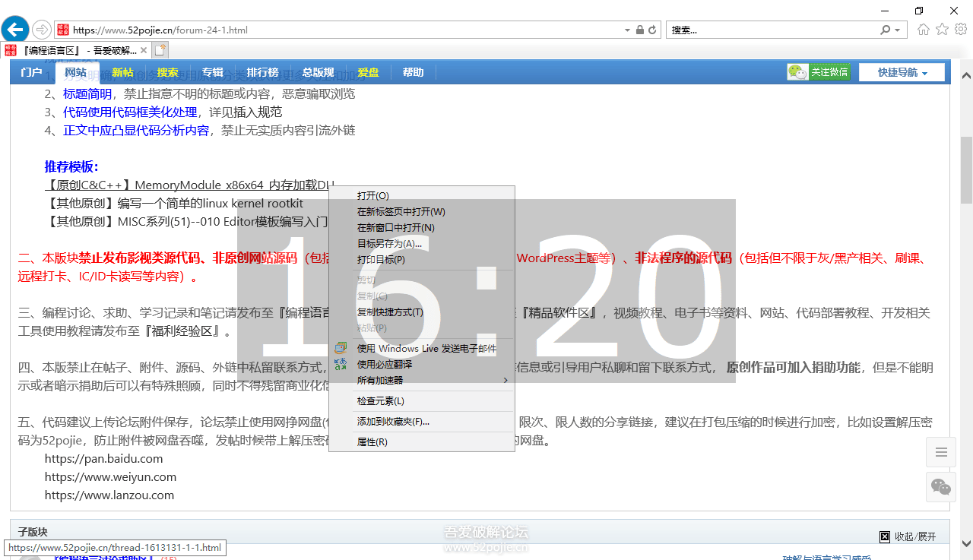The image size is (973, 560).
Task: Click the vertical page scrollbar thumb
Action: 966,170
